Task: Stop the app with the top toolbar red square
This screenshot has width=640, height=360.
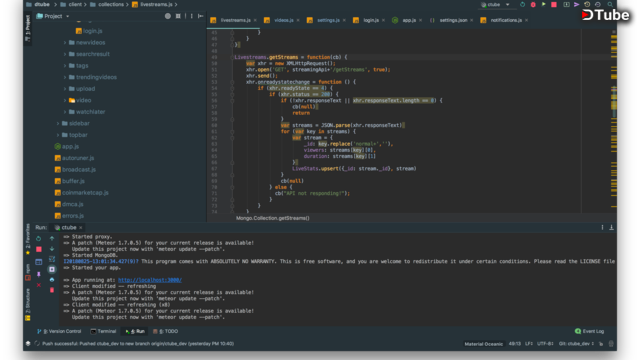Action: point(554,4)
